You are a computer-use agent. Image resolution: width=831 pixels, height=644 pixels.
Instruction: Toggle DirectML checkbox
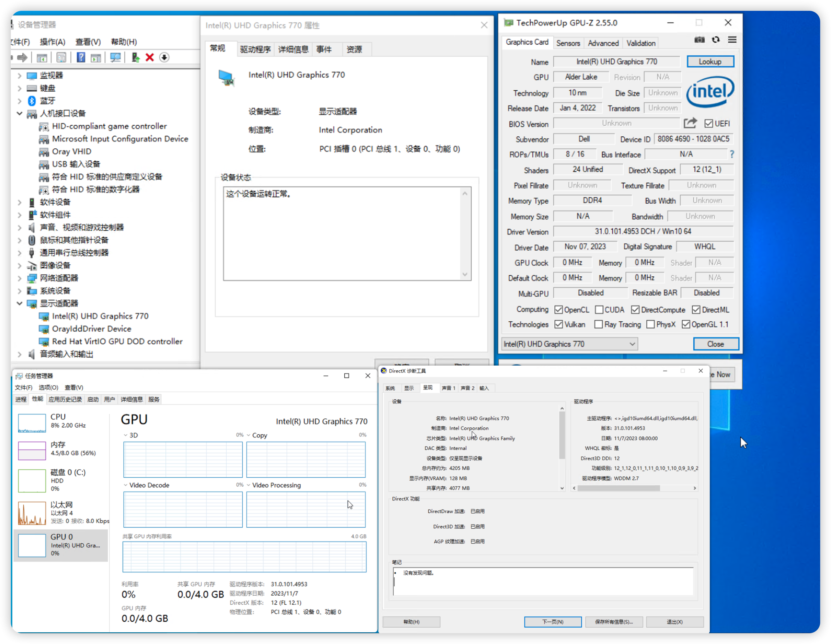coord(696,310)
